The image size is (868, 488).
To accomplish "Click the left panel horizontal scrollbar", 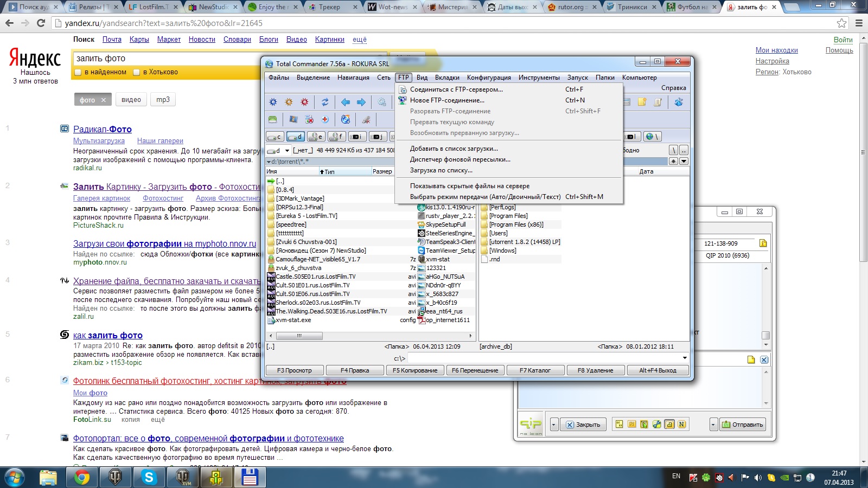I will click(x=298, y=336).
